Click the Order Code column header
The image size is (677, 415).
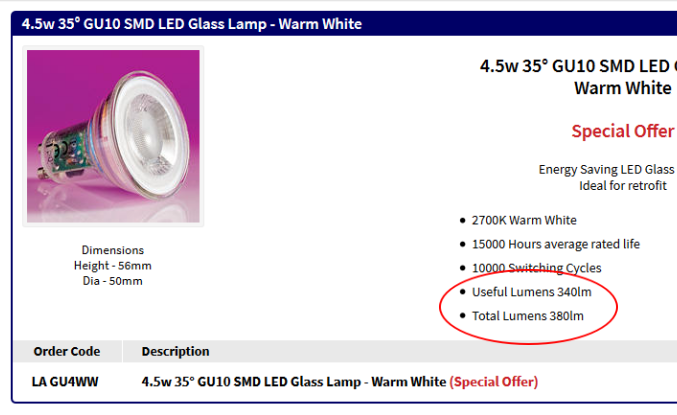(66, 351)
